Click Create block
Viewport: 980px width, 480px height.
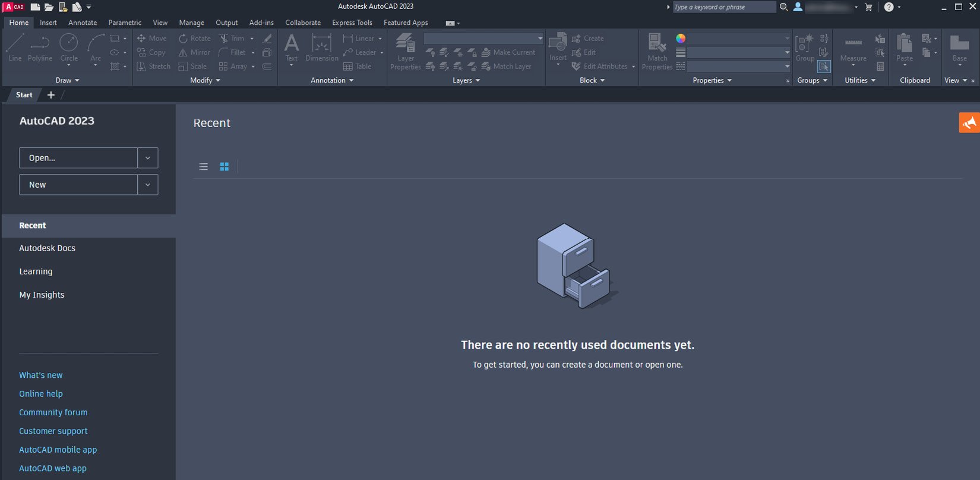587,38
